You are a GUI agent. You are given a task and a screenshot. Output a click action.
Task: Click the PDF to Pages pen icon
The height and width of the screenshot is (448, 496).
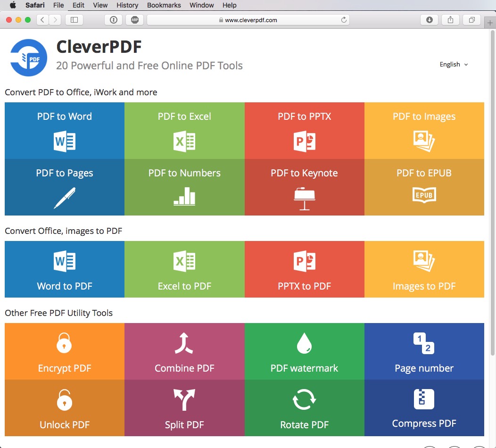tap(65, 198)
